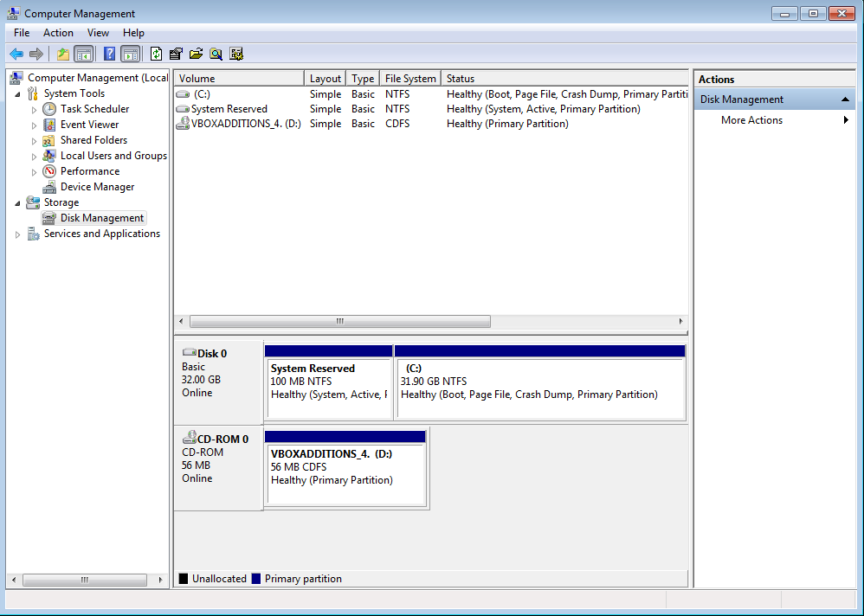Open Performance from the tree
864x616 pixels.
tap(90, 171)
